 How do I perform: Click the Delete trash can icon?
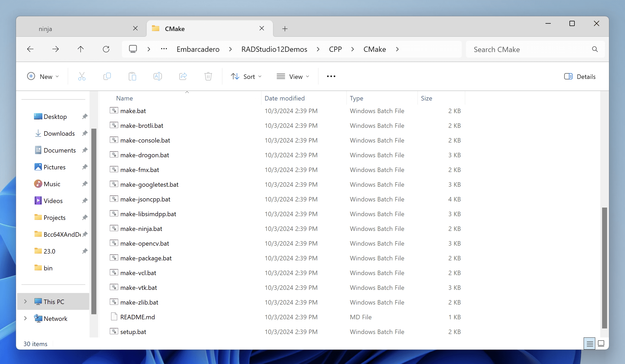pos(208,77)
